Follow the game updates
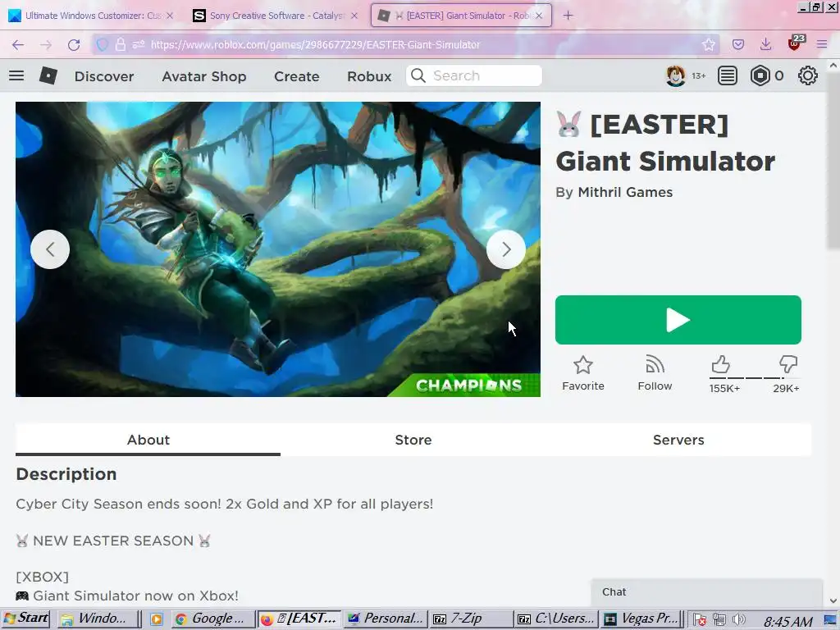Viewport: 840px width, 630px height. point(655,373)
